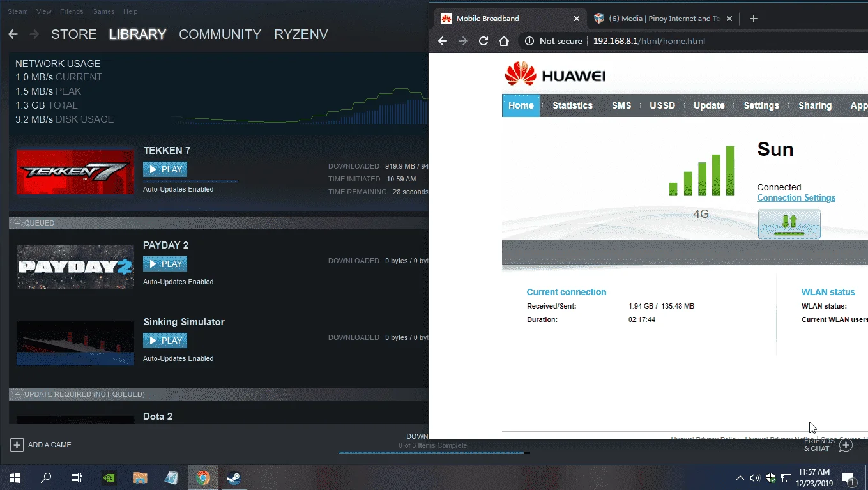Open FRIENDS & CHAT in Steam

point(819,445)
